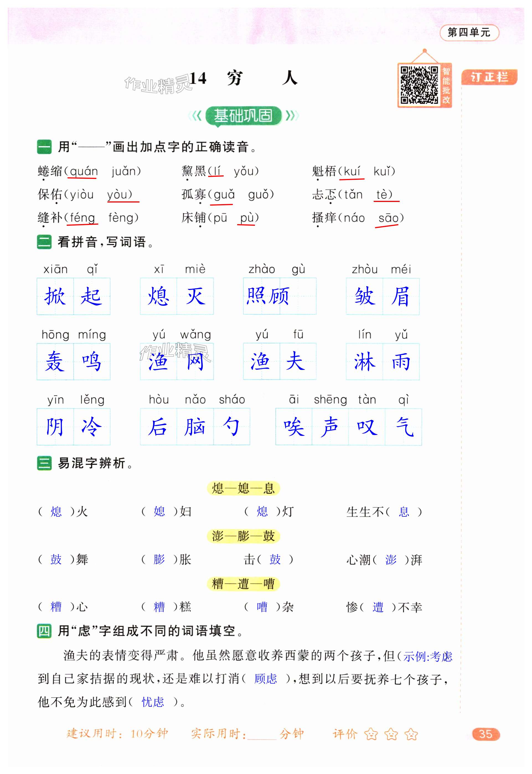Click the 澎—膨—鼓 yellow highlight label
The width and height of the screenshot is (532, 774).
243,536
